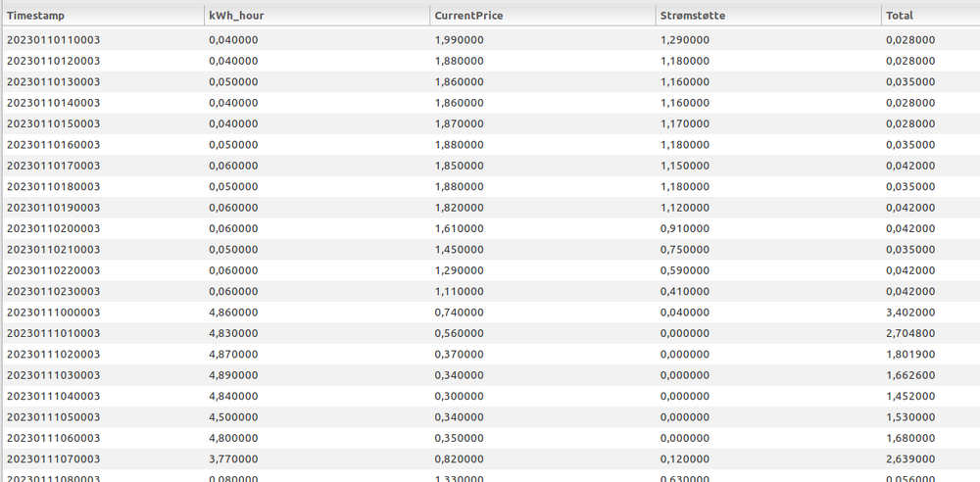Click CurrentPrice cell showing 1,990000

[459, 39]
